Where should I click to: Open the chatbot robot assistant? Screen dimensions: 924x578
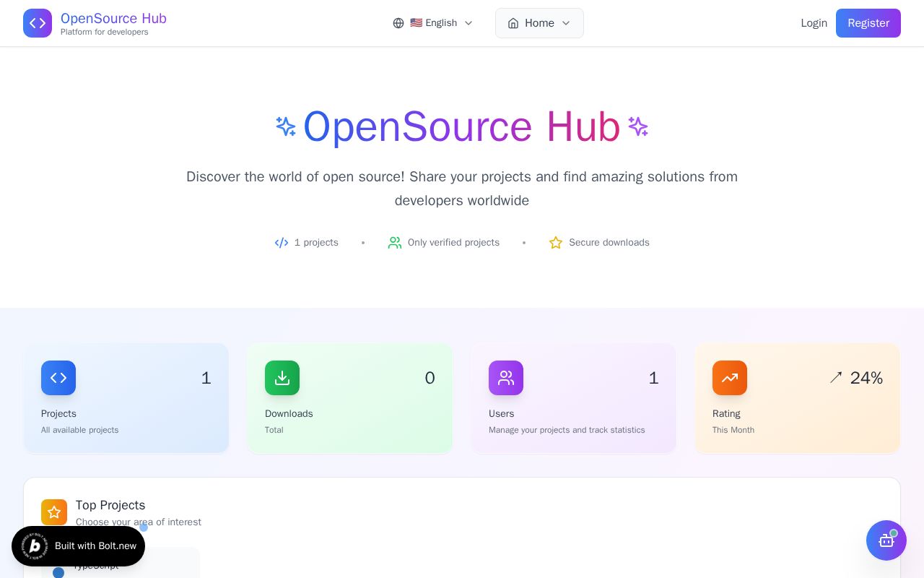pyautogui.click(x=886, y=540)
